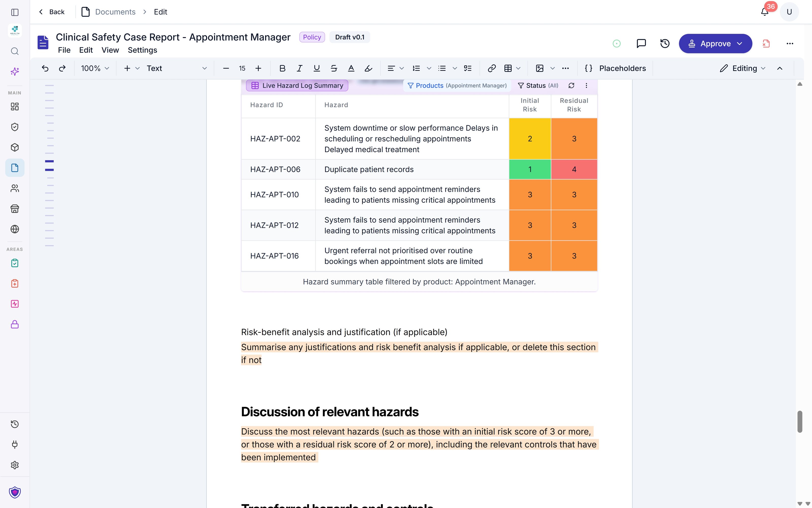Open the users sidebar icon
The image size is (812, 508).
15,188
